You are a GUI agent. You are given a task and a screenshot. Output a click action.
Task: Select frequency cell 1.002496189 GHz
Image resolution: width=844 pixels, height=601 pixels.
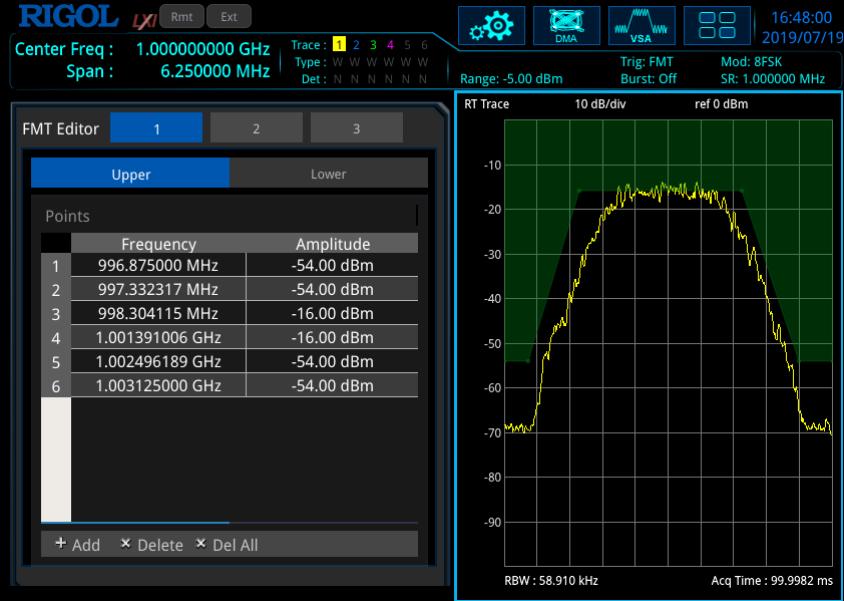pos(158,361)
